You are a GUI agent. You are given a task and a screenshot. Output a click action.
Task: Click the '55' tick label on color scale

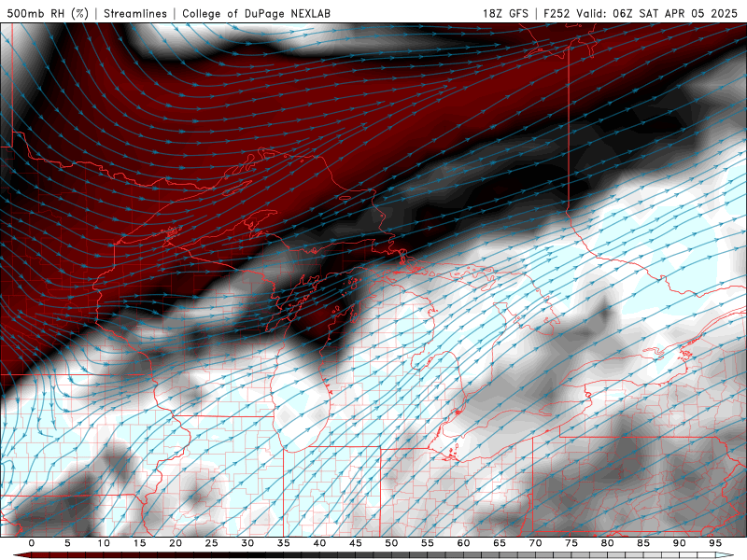pos(428,543)
